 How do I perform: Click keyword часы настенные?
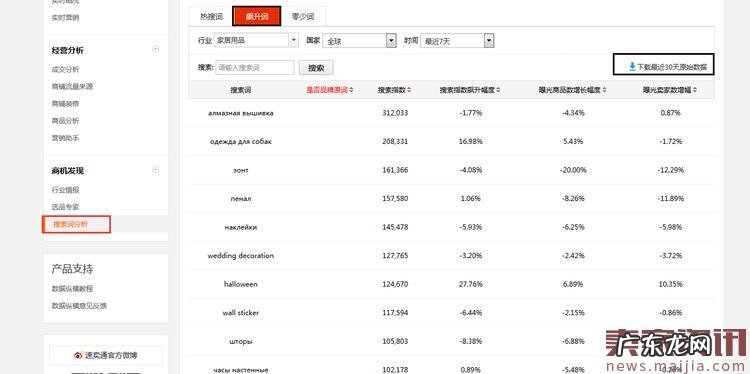[241, 370]
